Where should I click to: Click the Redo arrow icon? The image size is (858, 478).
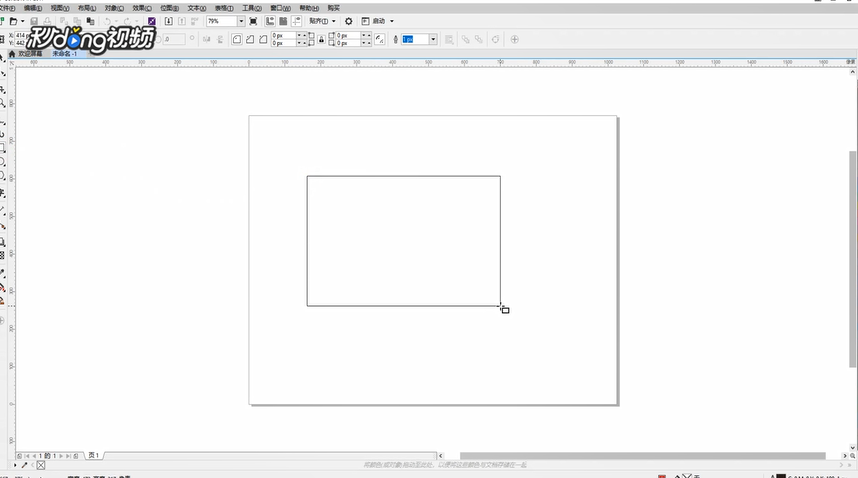point(127,21)
